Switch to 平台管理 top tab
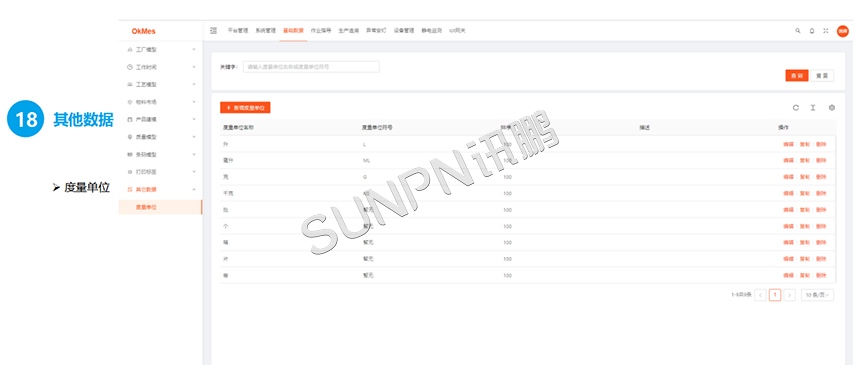 (x=238, y=31)
